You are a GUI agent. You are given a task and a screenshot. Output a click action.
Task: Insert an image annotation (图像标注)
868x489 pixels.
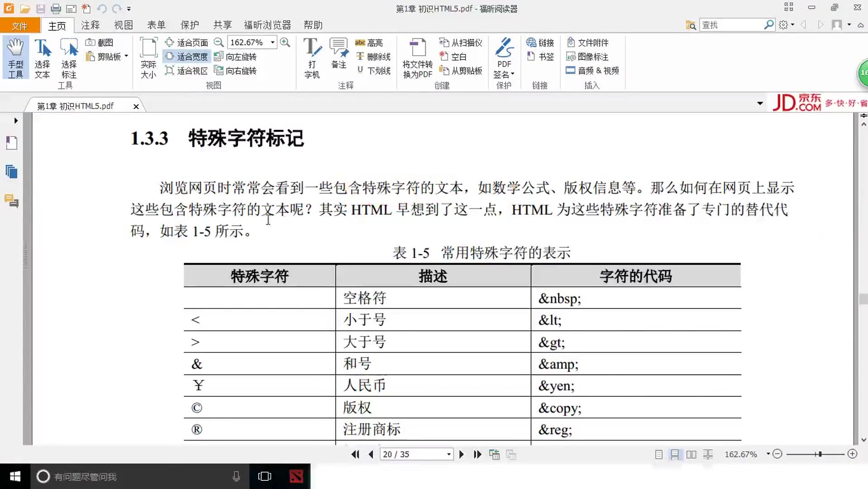pyautogui.click(x=587, y=57)
